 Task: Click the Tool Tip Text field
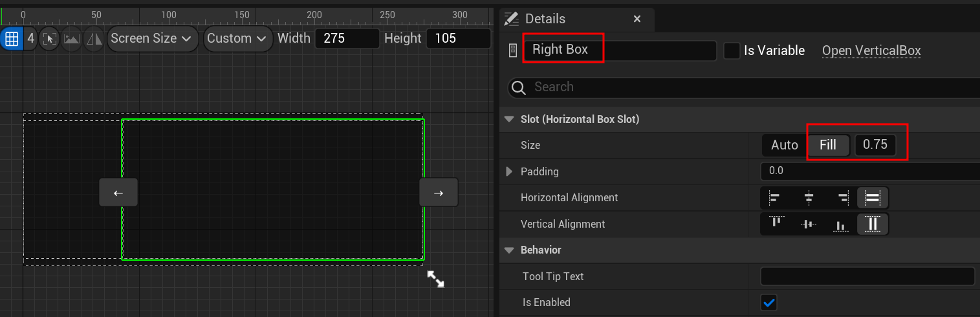[867, 276]
